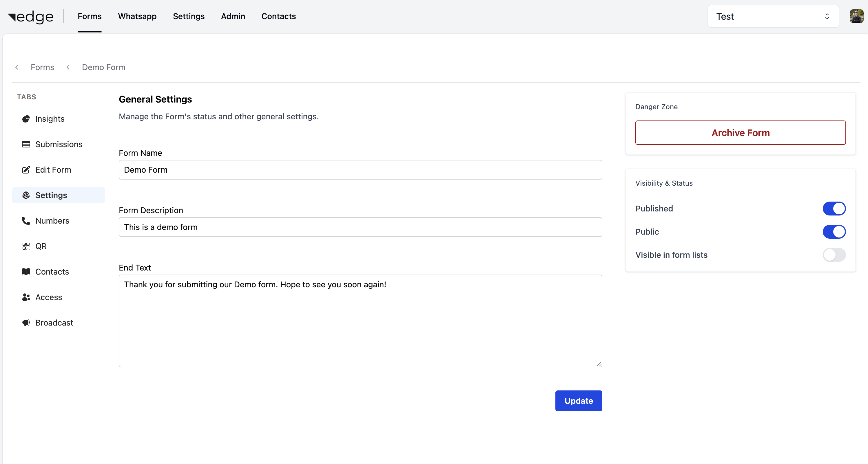Screen dimensions: 868x464
Task: Turn off the Public toggle
Action: tap(834, 232)
